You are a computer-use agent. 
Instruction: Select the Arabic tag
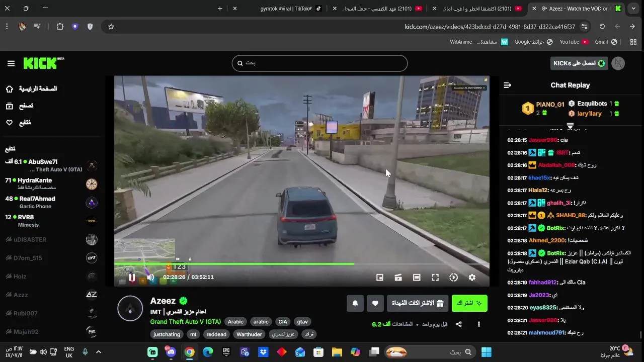(235, 322)
